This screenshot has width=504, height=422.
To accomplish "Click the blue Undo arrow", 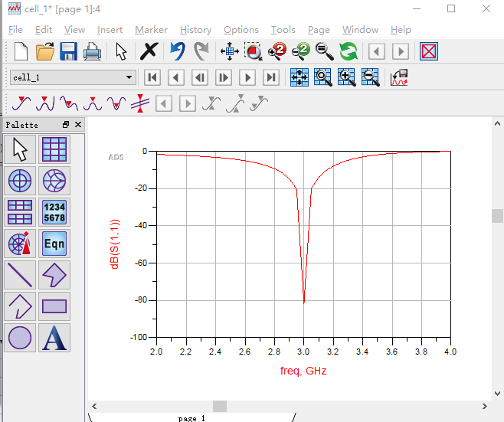I will 177,52.
